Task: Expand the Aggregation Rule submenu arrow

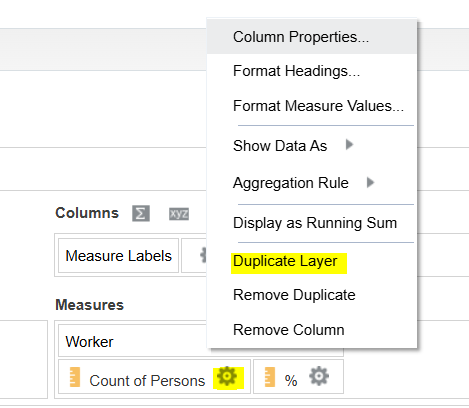Action: click(370, 182)
